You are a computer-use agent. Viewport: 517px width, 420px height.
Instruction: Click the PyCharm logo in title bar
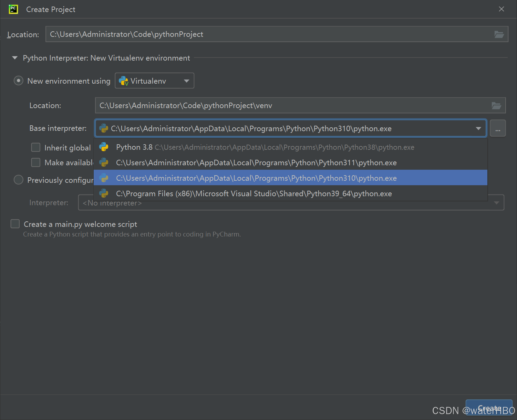(13, 9)
